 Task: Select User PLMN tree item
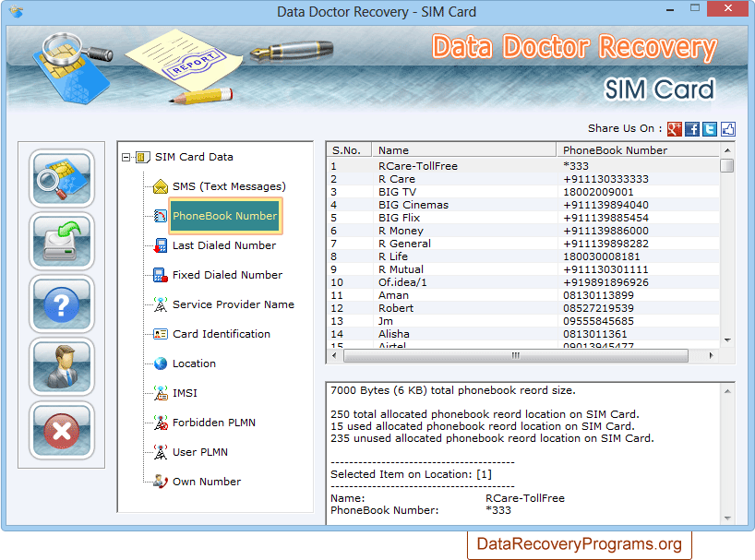[199, 452]
